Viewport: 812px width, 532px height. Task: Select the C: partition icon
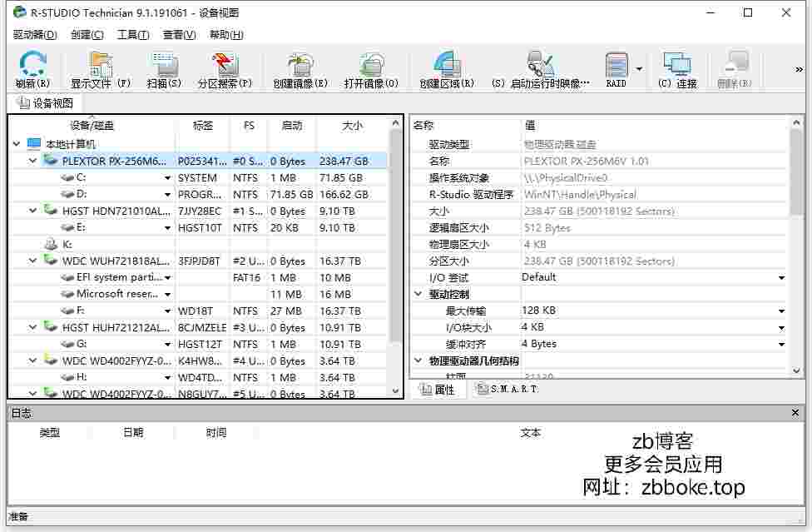point(67,177)
